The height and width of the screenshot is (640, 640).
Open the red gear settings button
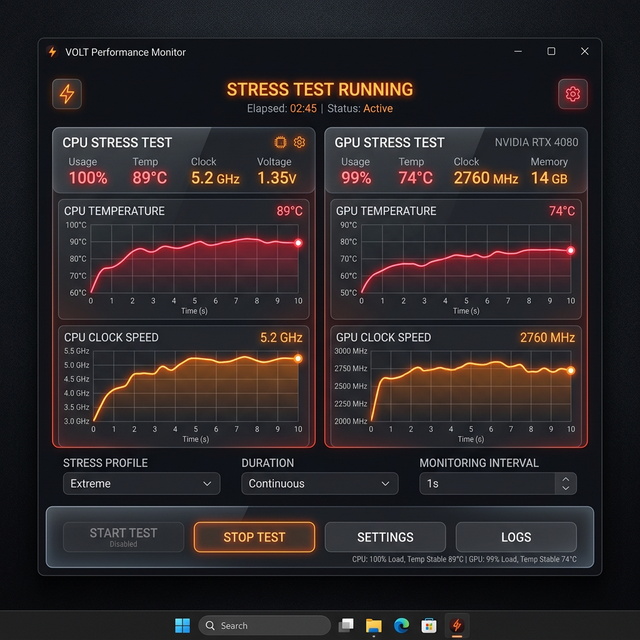573,94
